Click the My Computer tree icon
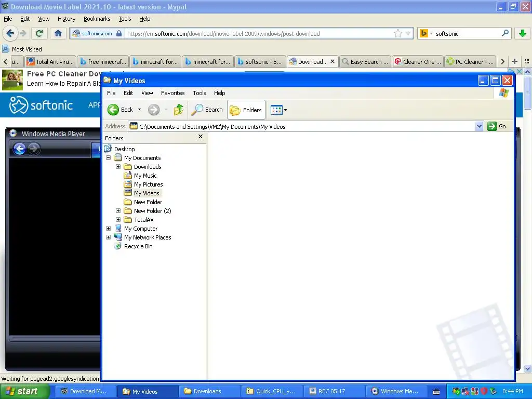The height and width of the screenshot is (399, 532). click(x=118, y=229)
